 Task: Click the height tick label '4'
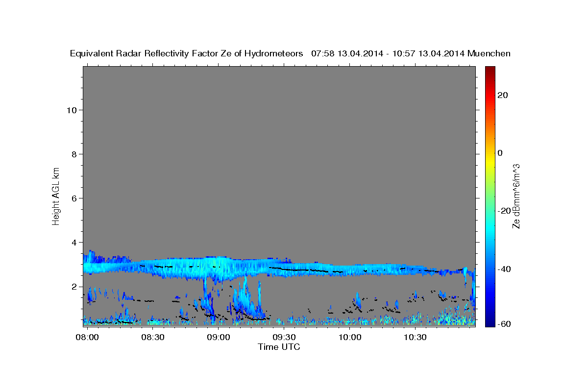[74, 243]
